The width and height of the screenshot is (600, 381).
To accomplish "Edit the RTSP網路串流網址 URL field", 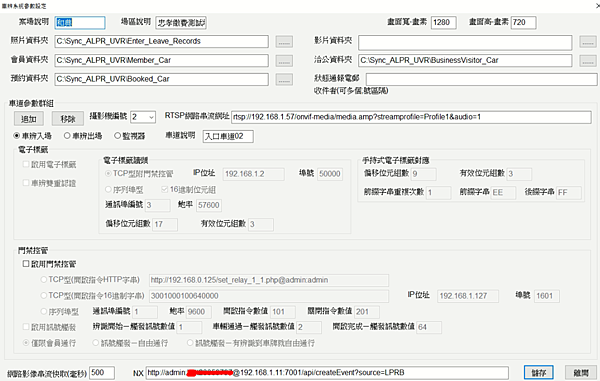I will 411,117.
